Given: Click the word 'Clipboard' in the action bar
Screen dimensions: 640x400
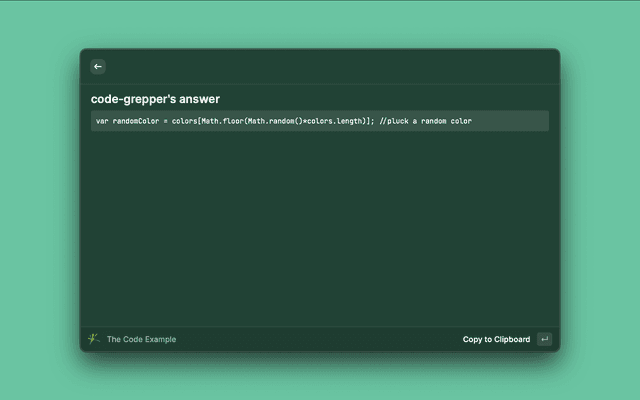Looking at the screenshot, I should pyautogui.click(x=510, y=339).
